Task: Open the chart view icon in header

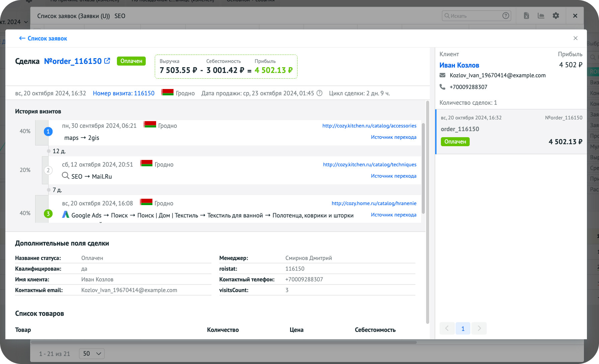Action: (541, 16)
